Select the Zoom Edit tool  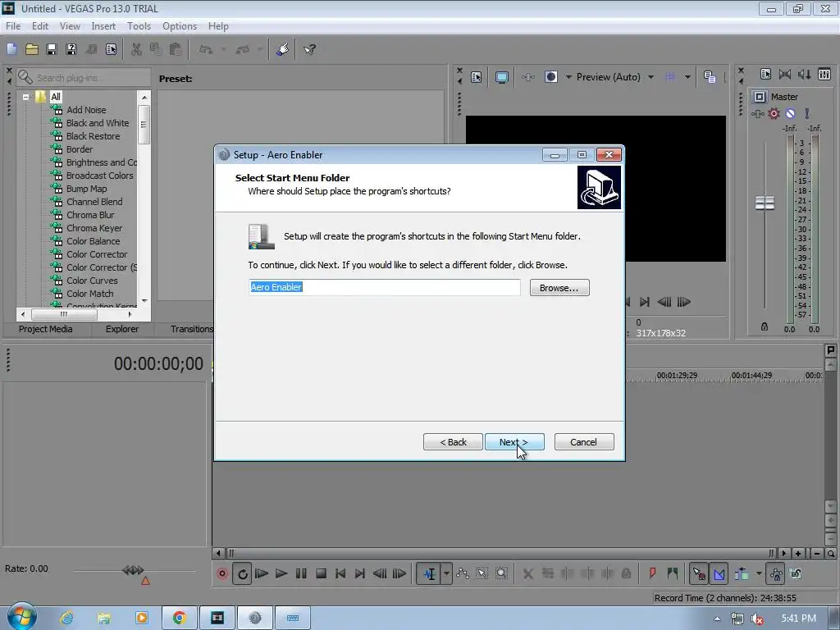coord(502,573)
